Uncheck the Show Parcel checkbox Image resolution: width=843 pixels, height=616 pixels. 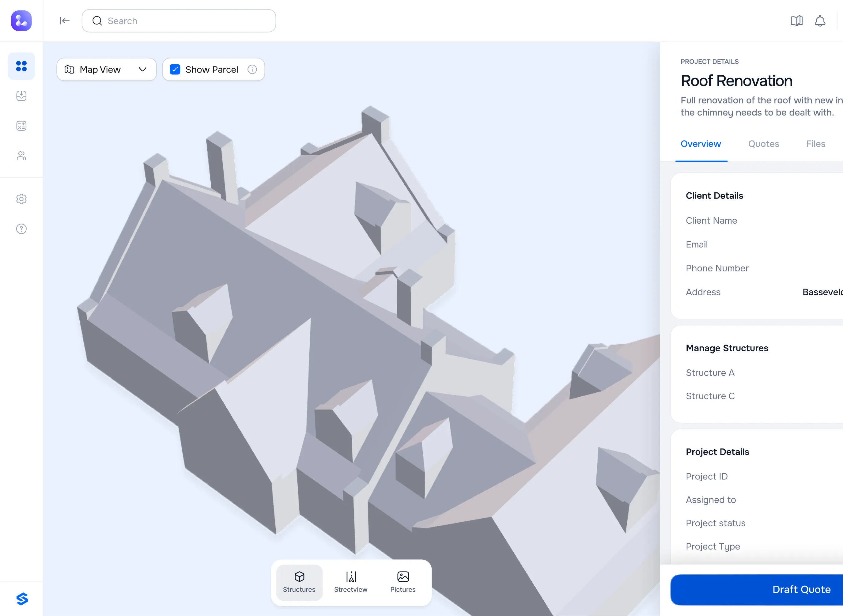(x=175, y=69)
